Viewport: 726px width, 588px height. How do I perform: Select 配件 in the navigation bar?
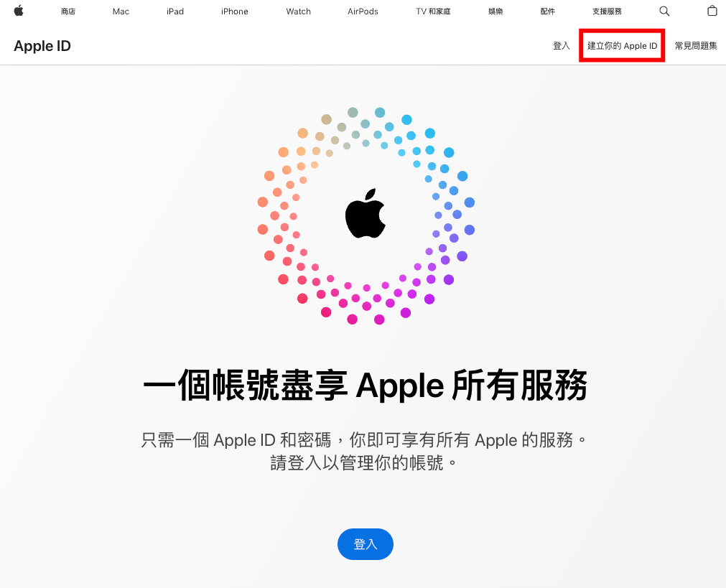click(x=548, y=11)
